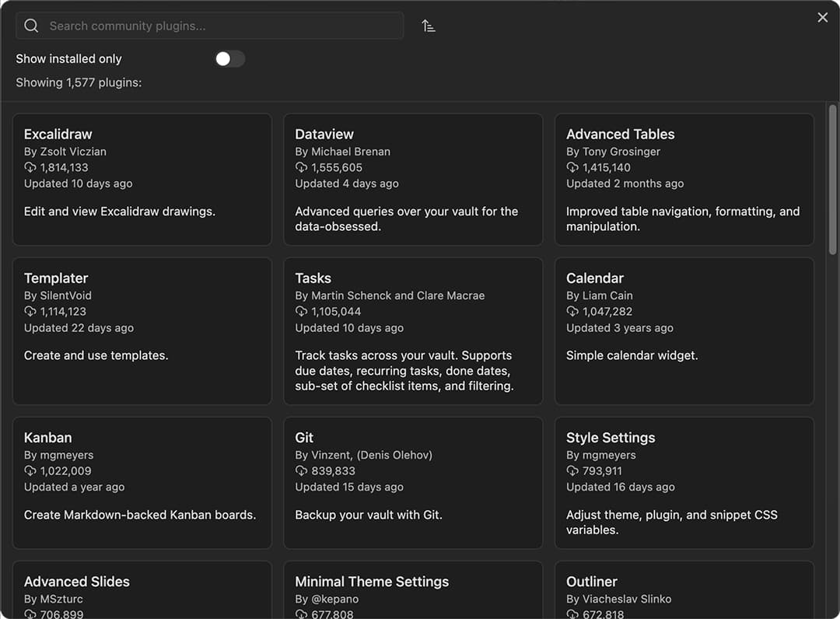This screenshot has width=840, height=619.
Task: Click download count '839,833'
Action: (333, 471)
